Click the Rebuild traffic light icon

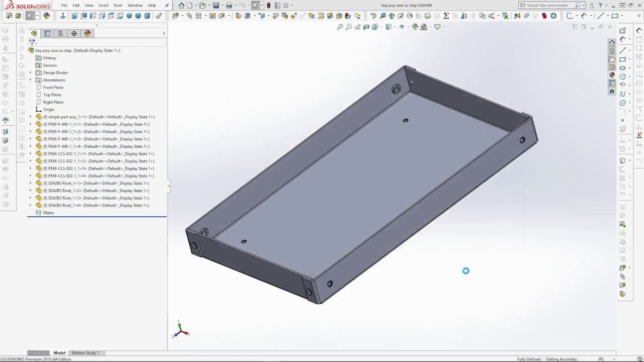(x=269, y=6)
